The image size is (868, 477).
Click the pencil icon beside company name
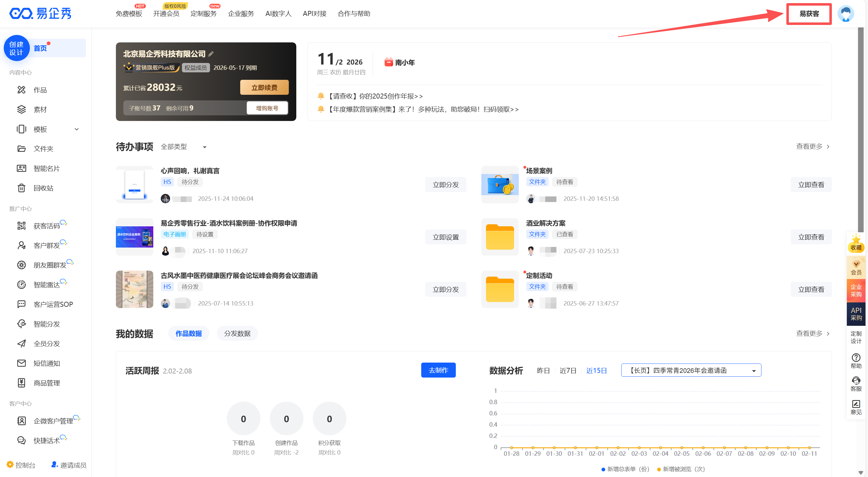(211, 54)
